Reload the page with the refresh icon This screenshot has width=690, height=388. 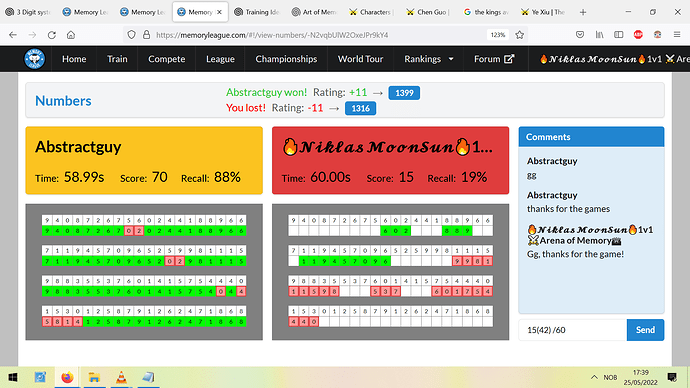pyautogui.click(x=51, y=35)
